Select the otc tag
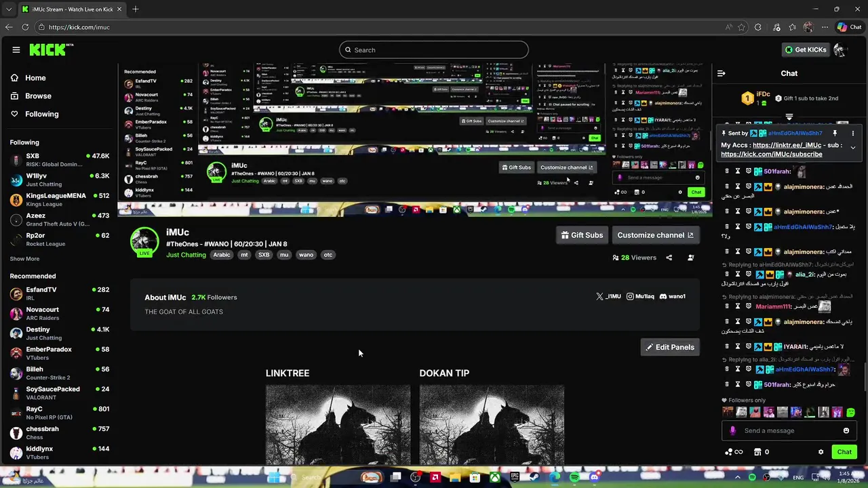The height and width of the screenshot is (488, 868). click(328, 255)
